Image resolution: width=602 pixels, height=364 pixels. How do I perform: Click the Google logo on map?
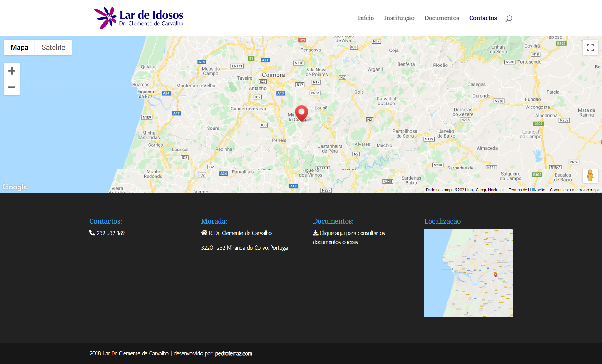click(x=15, y=187)
